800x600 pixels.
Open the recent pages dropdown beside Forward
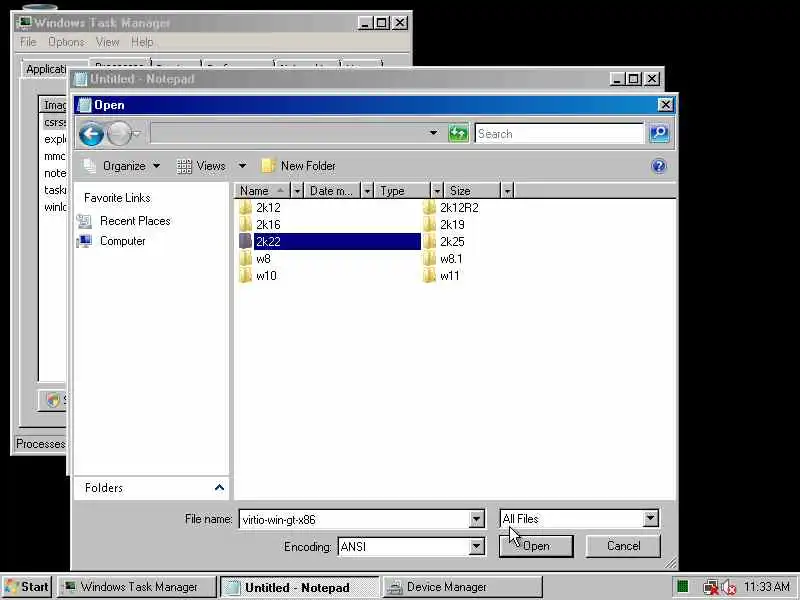click(136, 134)
